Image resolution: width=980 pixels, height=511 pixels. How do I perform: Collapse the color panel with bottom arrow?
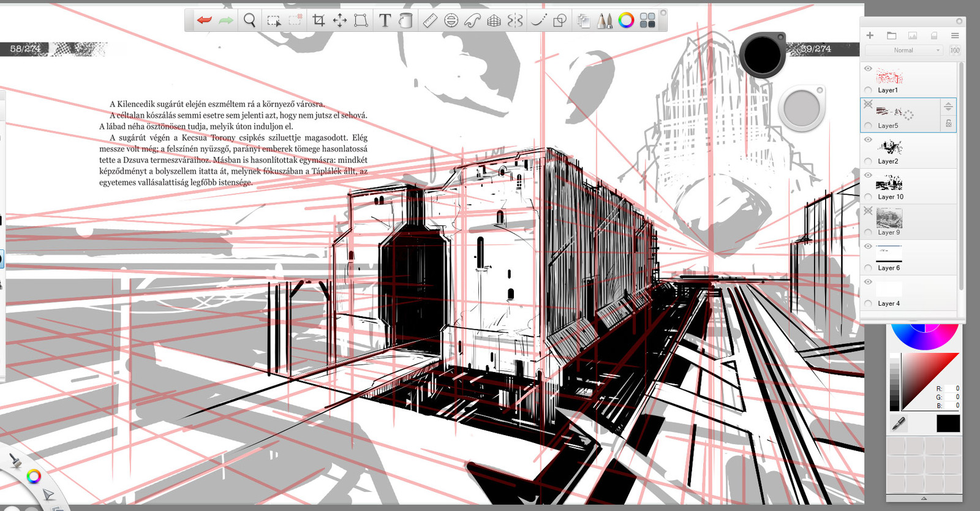point(924,498)
